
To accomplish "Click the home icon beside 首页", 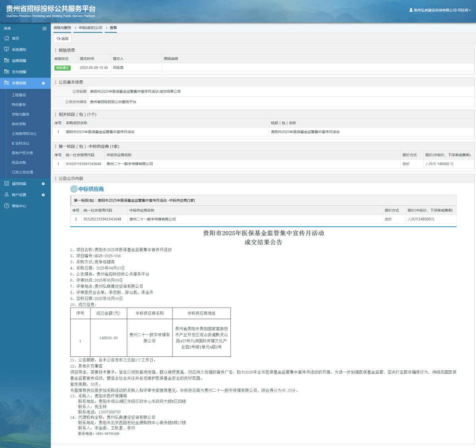I will [6, 38].
